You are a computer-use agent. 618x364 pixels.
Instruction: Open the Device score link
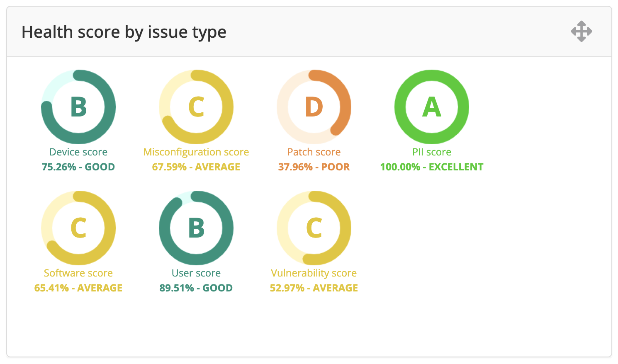click(x=78, y=152)
